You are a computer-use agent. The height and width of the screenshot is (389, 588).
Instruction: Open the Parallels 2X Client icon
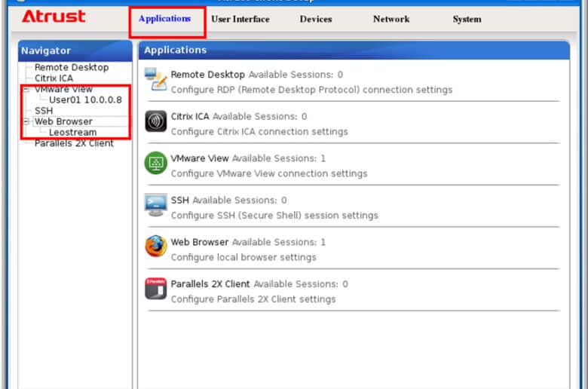155,289
